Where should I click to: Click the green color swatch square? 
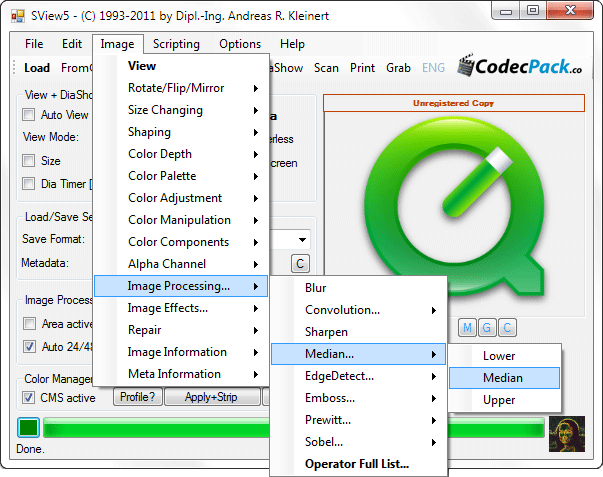pyautogui.click(x=28, y=427)
